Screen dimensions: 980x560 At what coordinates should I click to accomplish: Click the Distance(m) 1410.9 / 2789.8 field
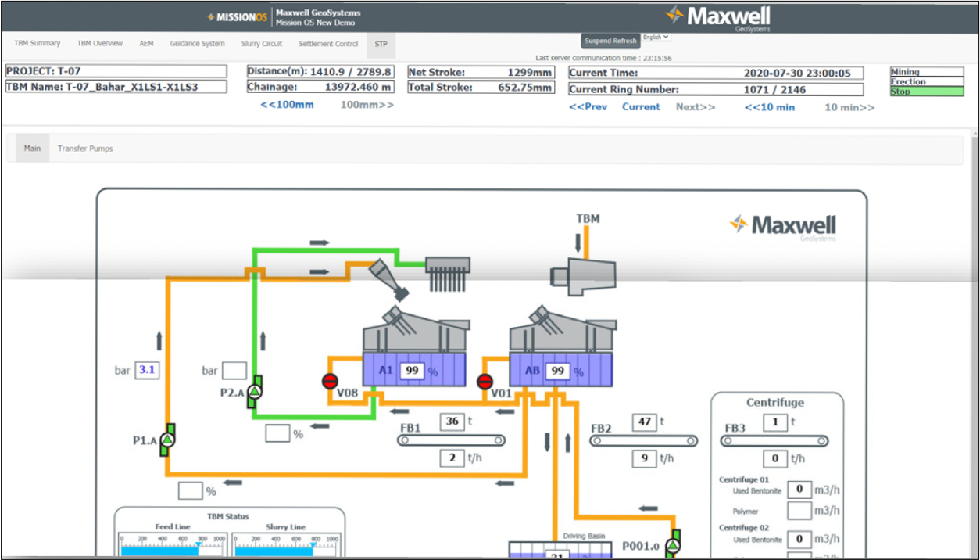click(x=320, y=71)
